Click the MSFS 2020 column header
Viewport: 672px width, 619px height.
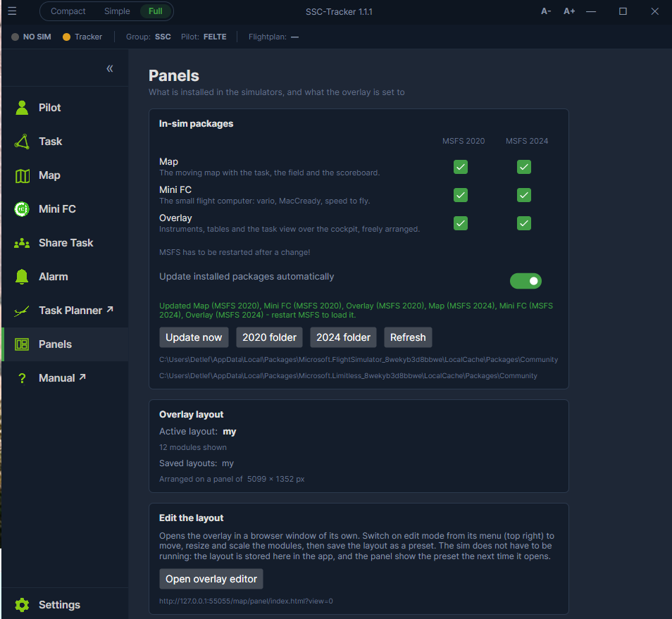(463, 141)
